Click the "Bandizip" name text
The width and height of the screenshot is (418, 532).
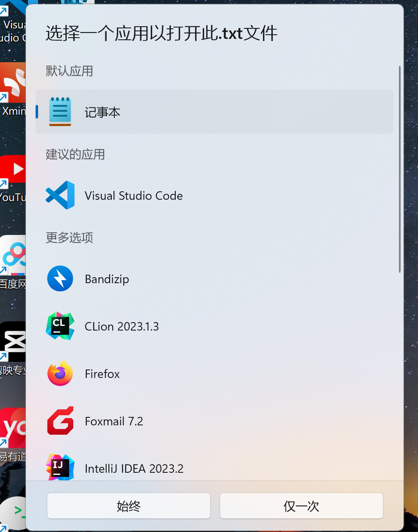click(107, 279)
